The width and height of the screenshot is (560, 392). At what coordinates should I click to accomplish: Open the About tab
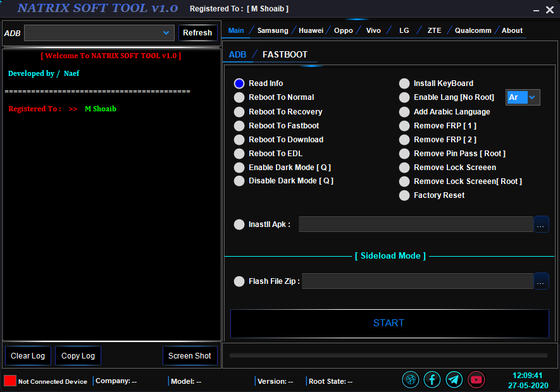512,30
